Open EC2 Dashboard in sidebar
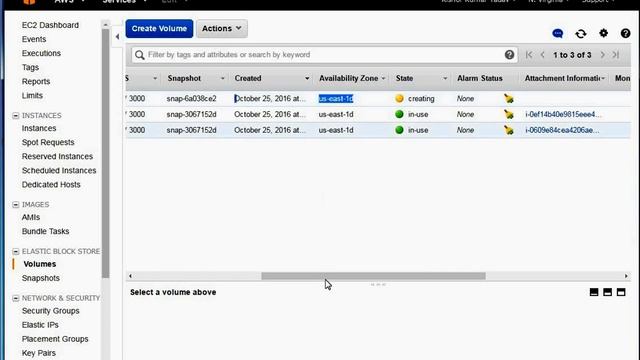 pyautogui.click(x=50, y=25)
